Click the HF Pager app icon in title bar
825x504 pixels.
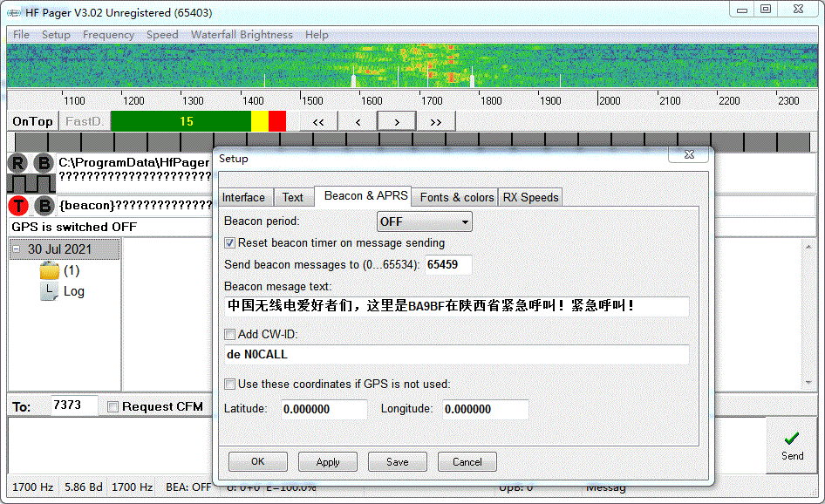click(14, 12)
